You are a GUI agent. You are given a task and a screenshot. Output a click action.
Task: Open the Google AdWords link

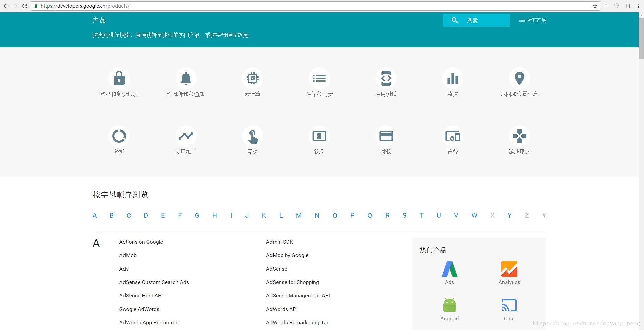[139, 309]
